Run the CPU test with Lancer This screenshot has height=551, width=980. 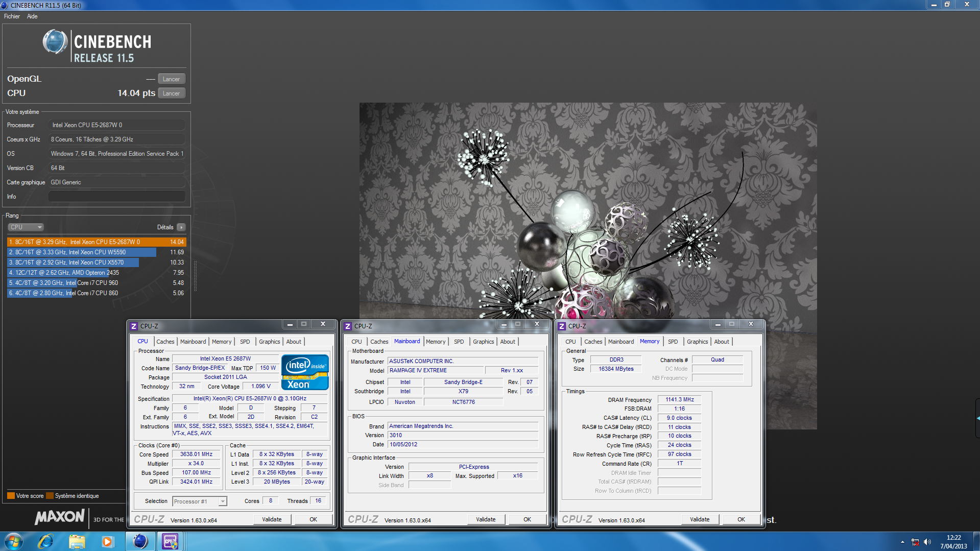[x=171, y=93]
